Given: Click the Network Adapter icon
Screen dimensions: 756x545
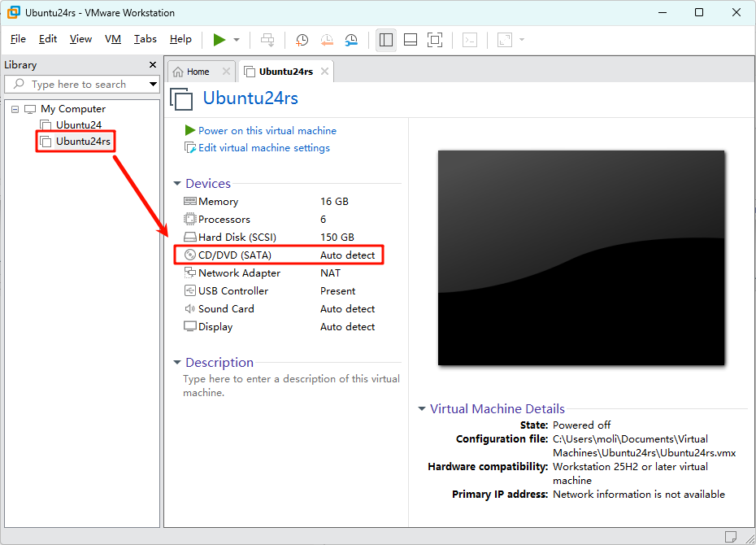Looking at the screenshot, I should pos(190,272).
